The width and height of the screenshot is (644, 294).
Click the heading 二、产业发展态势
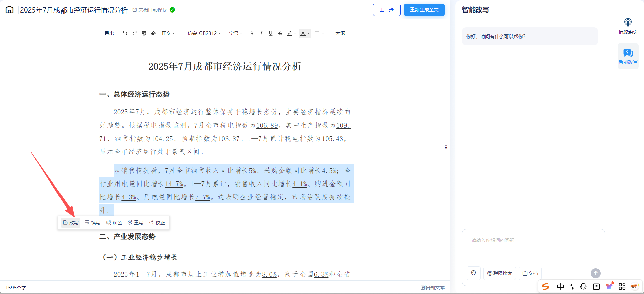[127, 237]
